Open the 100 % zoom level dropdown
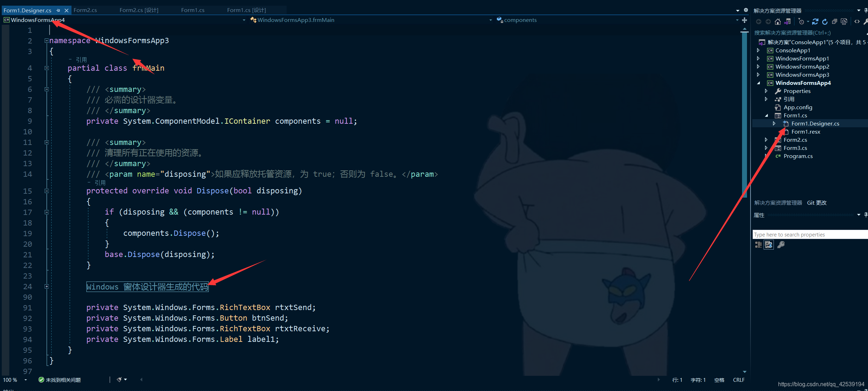This screenshot has width=868, height=391. [x=25, y=380]
